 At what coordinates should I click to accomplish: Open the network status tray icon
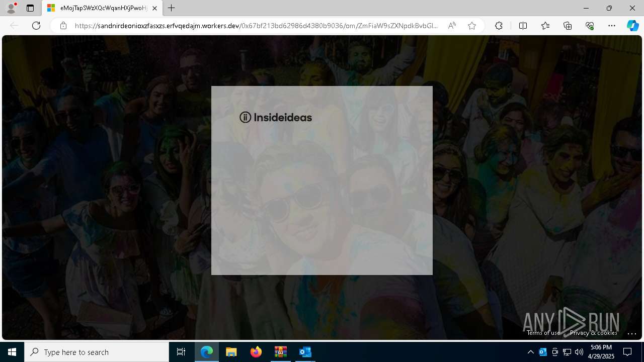coord(567,352)
